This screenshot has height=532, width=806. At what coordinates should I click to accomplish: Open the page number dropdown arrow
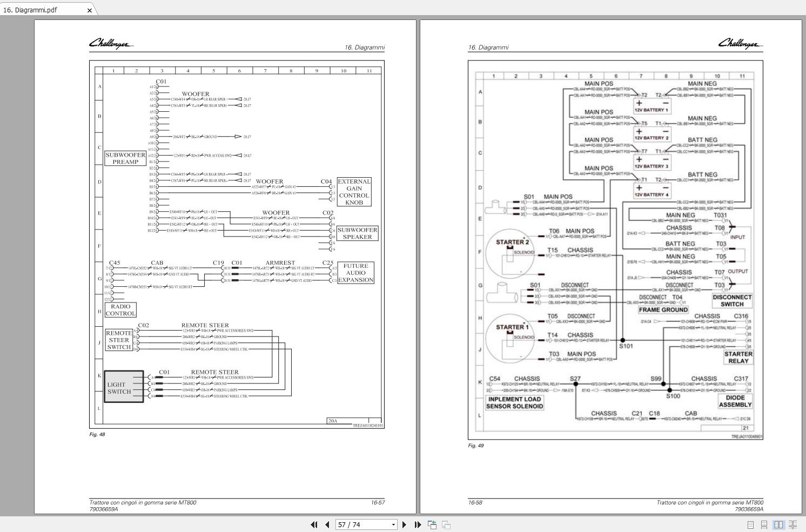393,524
